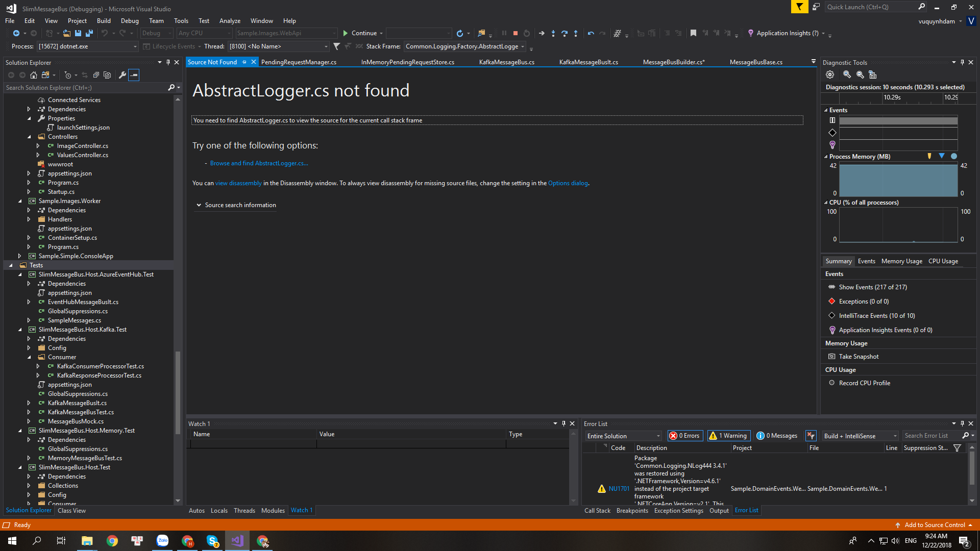This screenshot has height=551, width=980.
Task: Click Show Next Statement arrow icon
Action: click(542, 33)
